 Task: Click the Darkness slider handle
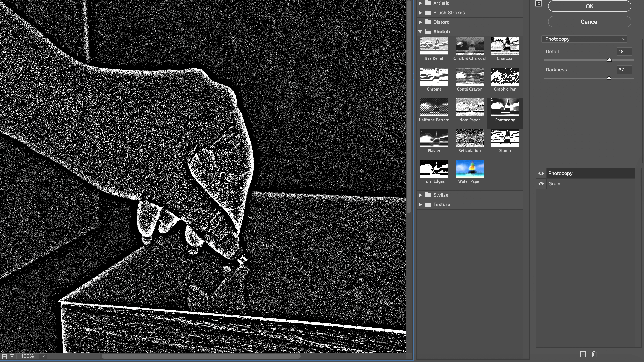609,78
